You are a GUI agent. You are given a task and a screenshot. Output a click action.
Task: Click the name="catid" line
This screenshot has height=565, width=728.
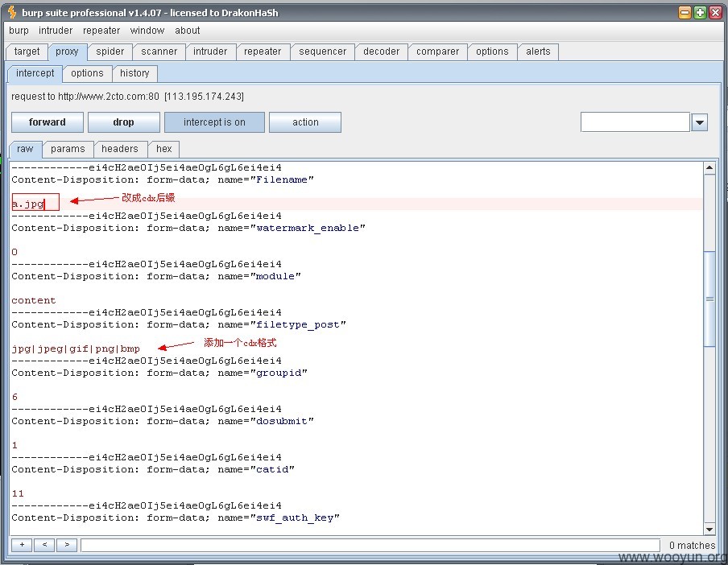(153, 469)
